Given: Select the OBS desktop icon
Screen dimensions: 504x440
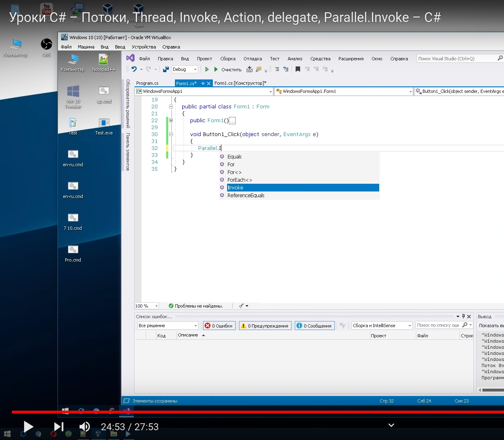Looking at the screenshot, I should 46,47.
